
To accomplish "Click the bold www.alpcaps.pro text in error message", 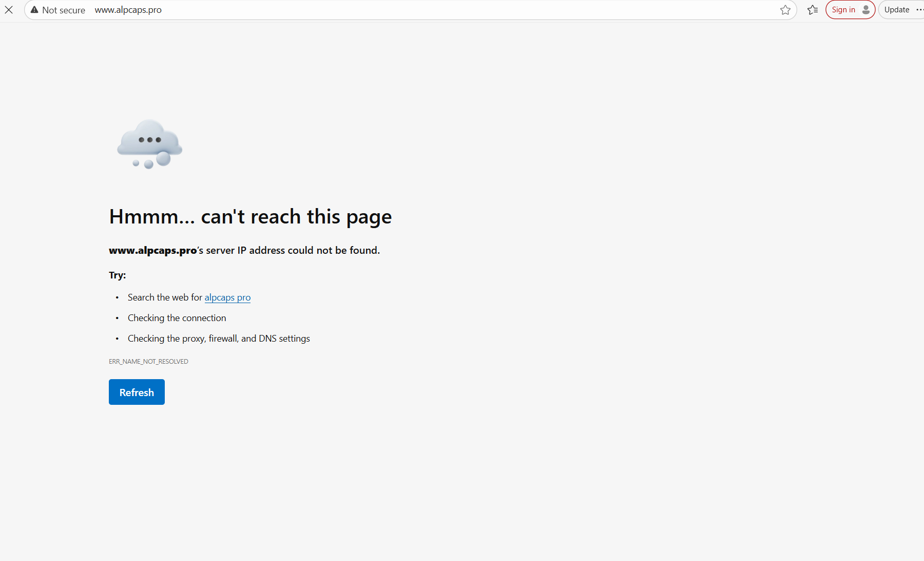I will [x=152, y=251].
